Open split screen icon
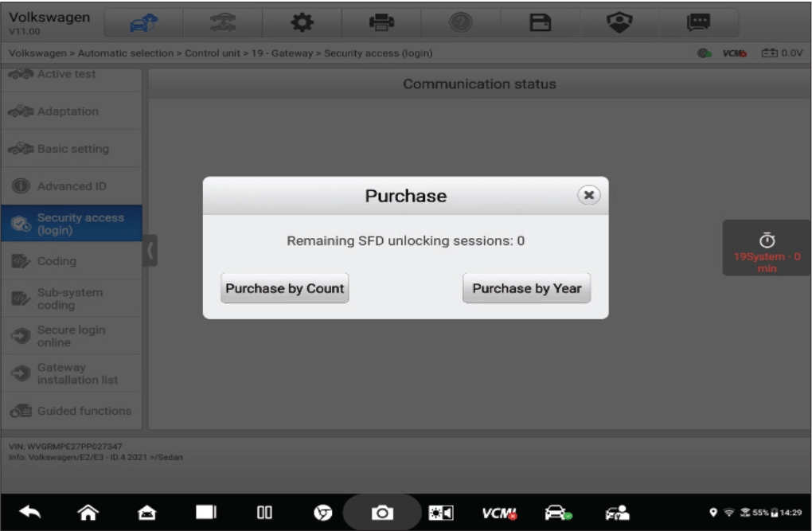The image size is (812, 531). (x=264, y=513)
